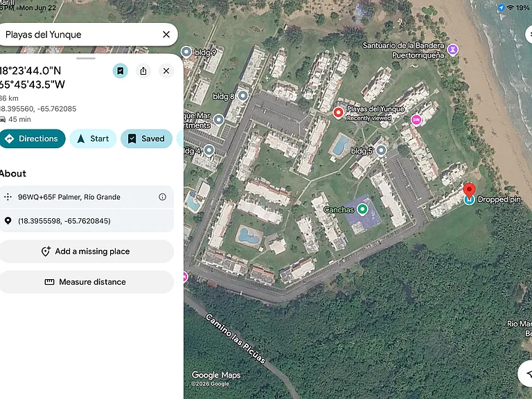532x399 pixels.
Task: Clear the Playas del Yunque search
Action: pyautogui.click(x=166, y=35)
